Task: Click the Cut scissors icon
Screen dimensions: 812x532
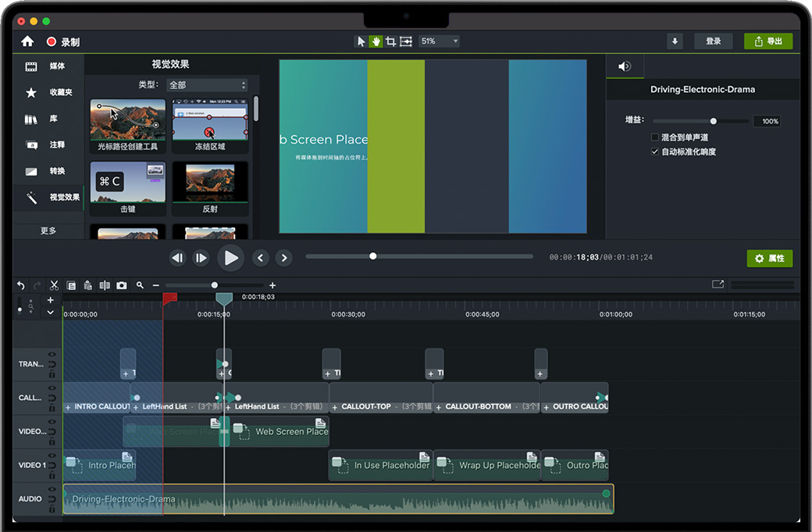Action: [x=55, y=286]
